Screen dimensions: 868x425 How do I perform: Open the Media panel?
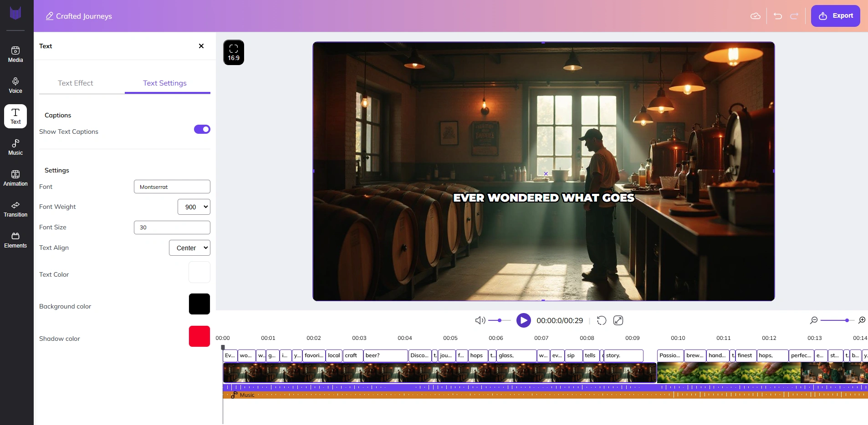coord(15,54)
